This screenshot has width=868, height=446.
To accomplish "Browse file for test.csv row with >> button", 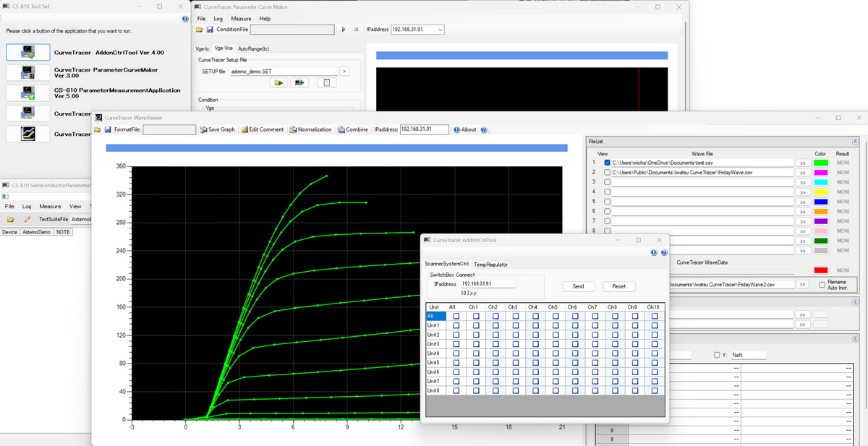I will (802, 163).
